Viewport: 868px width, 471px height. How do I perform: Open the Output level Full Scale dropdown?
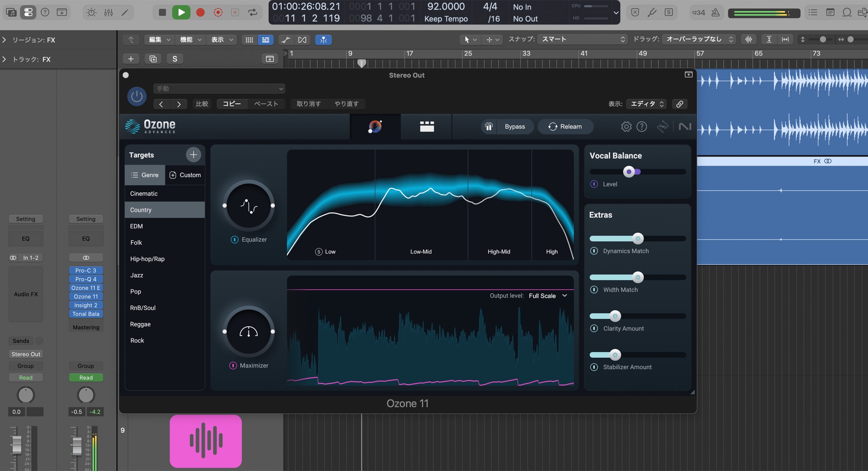(548, 296)
